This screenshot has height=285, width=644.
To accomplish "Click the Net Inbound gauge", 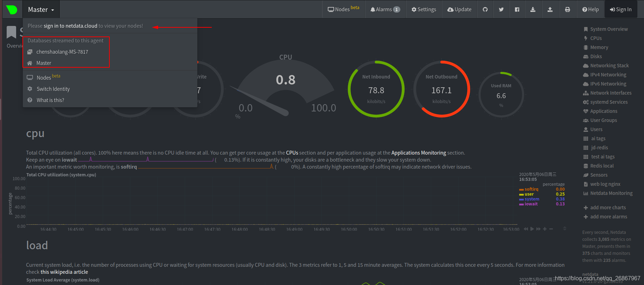I will [376, 89].
